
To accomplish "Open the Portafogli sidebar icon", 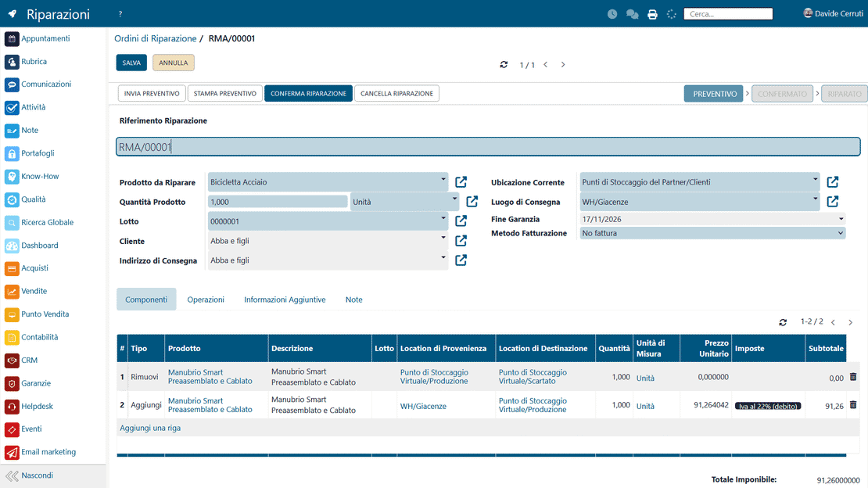I will click(12, 154).
